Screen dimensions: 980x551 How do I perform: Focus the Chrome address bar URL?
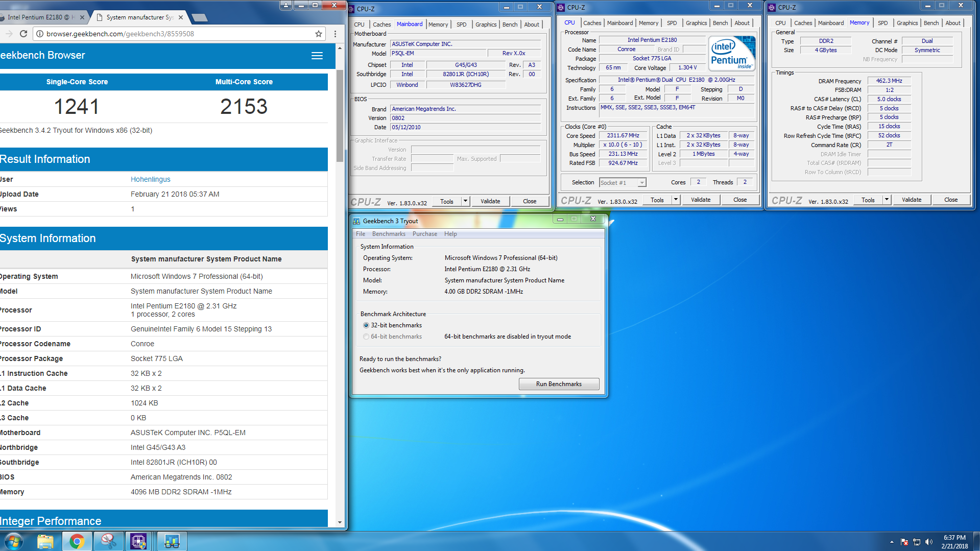[120, 34]
